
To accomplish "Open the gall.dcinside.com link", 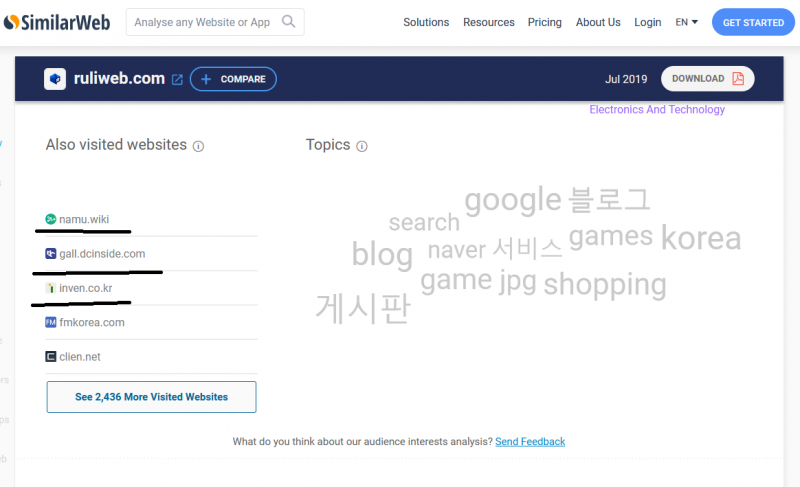I will [102, 254].
